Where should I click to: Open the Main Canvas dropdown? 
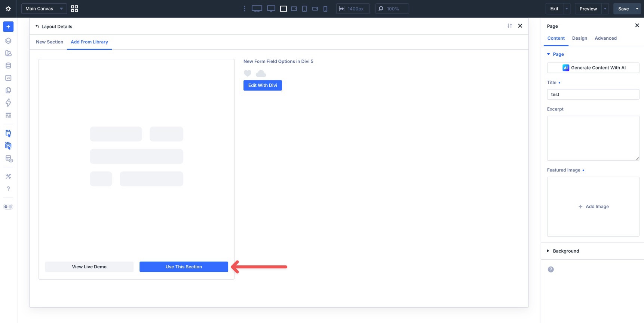(x=44, y=9)
